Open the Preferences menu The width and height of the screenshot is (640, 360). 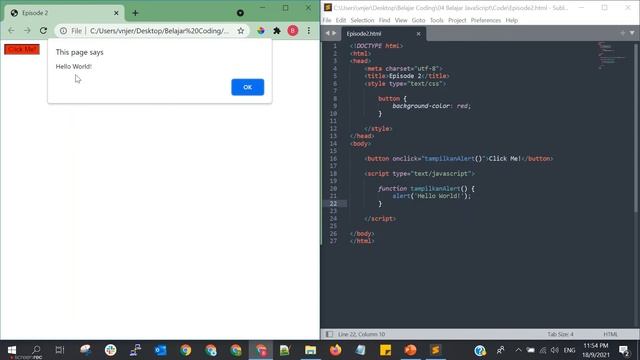(x=486, y=20)
